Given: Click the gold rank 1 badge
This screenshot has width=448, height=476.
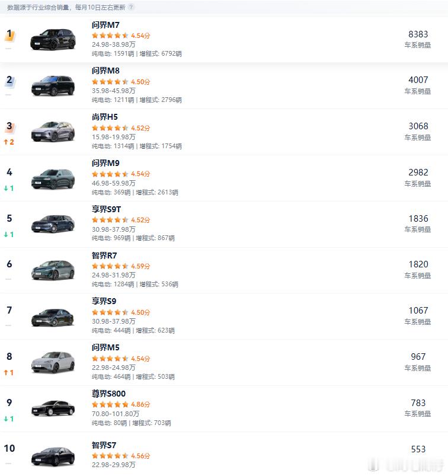Looking at the screenshot, I should 9,34.
